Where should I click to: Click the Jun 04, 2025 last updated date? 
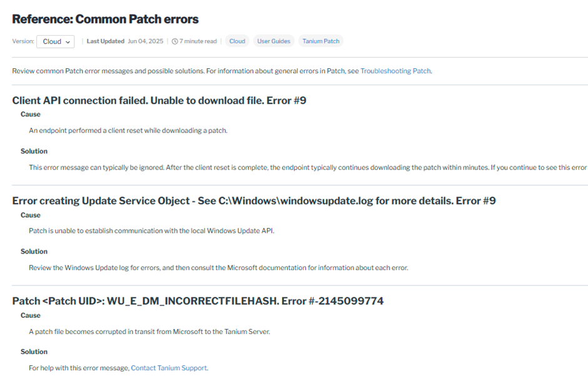click(x=145, y=41)
